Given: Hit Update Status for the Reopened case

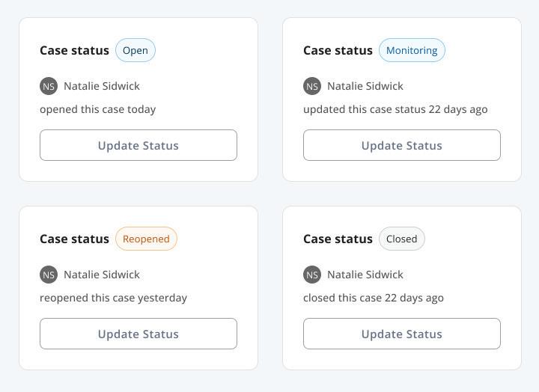Looking at the screenshot, I should [138, 334].
